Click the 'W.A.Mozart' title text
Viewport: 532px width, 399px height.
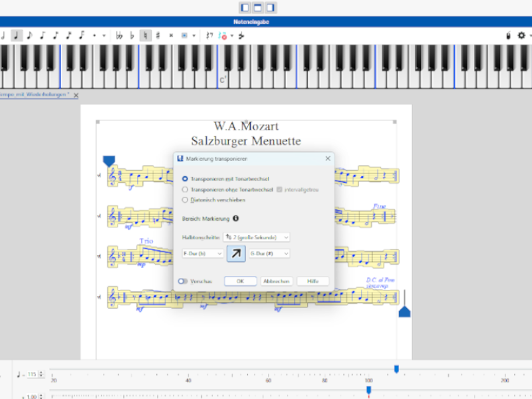point(246,126)
